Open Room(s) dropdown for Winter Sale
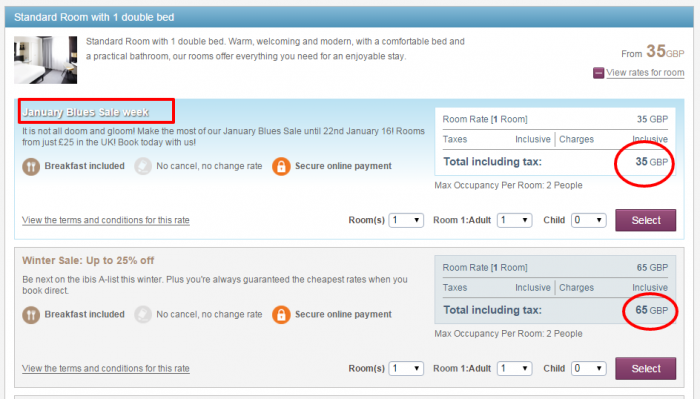The width and height of the screenshot is (700, 399). pos(406,368)
